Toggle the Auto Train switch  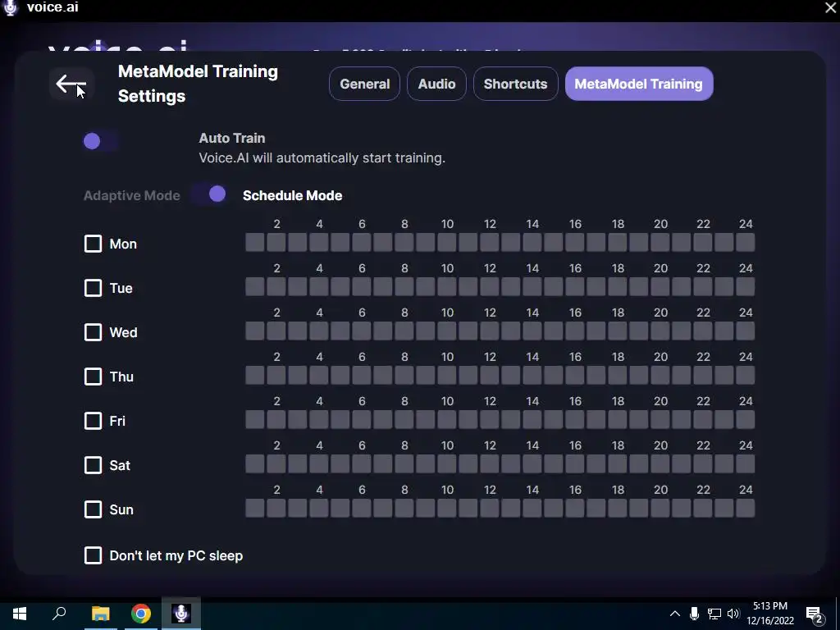101,141
